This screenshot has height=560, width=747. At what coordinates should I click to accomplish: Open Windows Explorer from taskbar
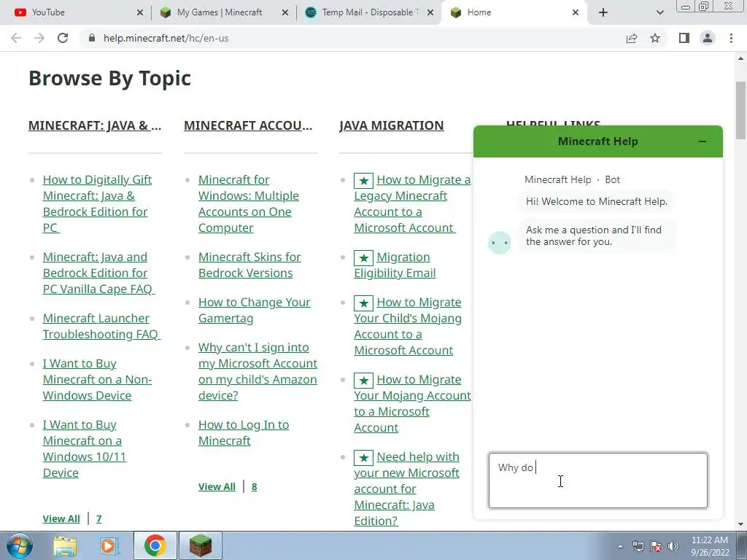click(x=65, y=545)
